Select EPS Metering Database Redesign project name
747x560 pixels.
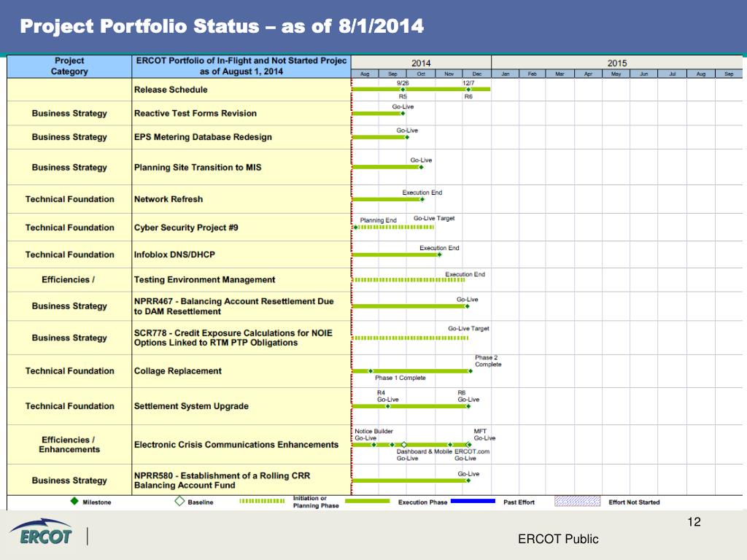pyautogui.click(x=203, y=137)
